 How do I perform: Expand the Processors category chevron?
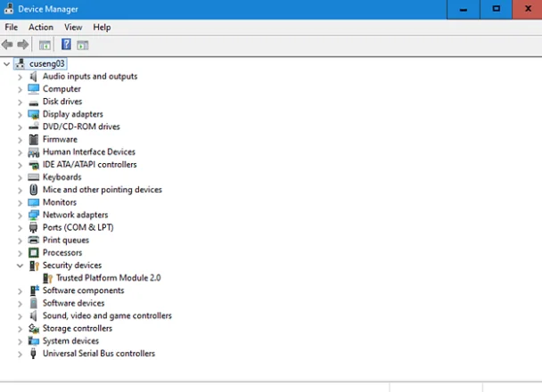[20, 253]
